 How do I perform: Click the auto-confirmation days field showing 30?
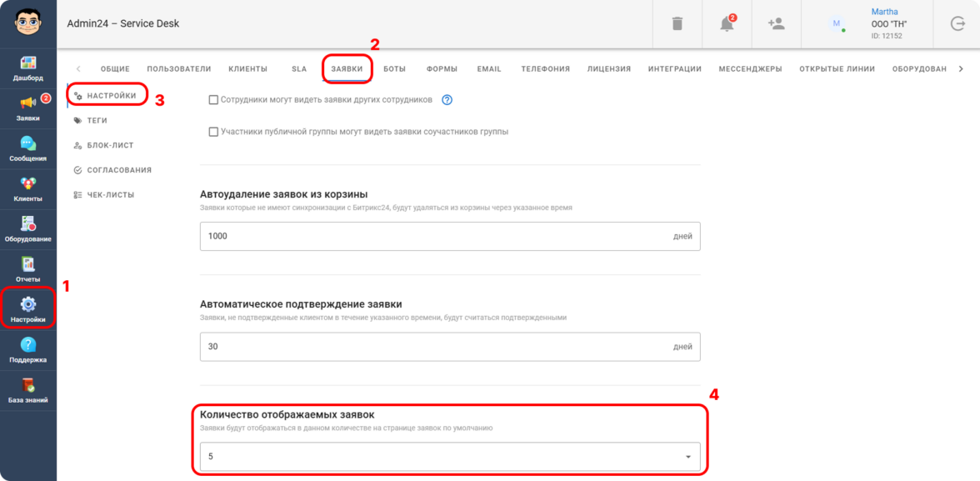pyautogui.click(x=450, y=347)
